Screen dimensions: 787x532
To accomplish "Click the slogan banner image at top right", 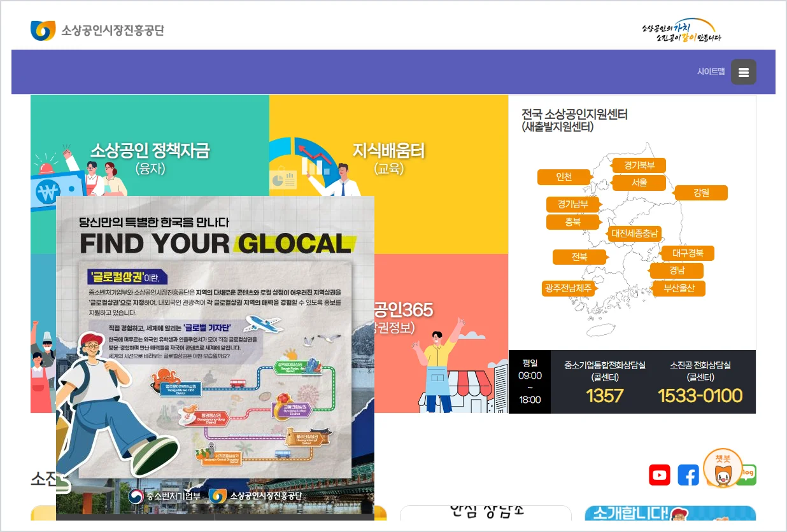I will 681,30.
